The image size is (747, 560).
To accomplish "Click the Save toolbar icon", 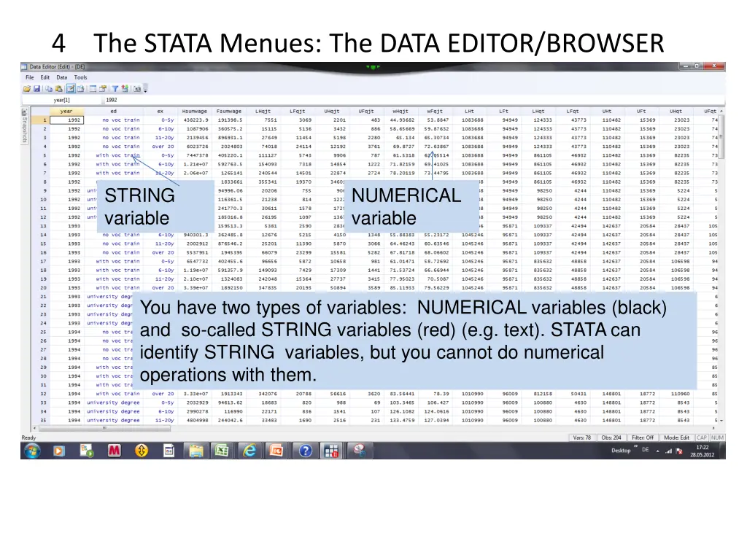I will pyautogui.click(x=36, y=88).
